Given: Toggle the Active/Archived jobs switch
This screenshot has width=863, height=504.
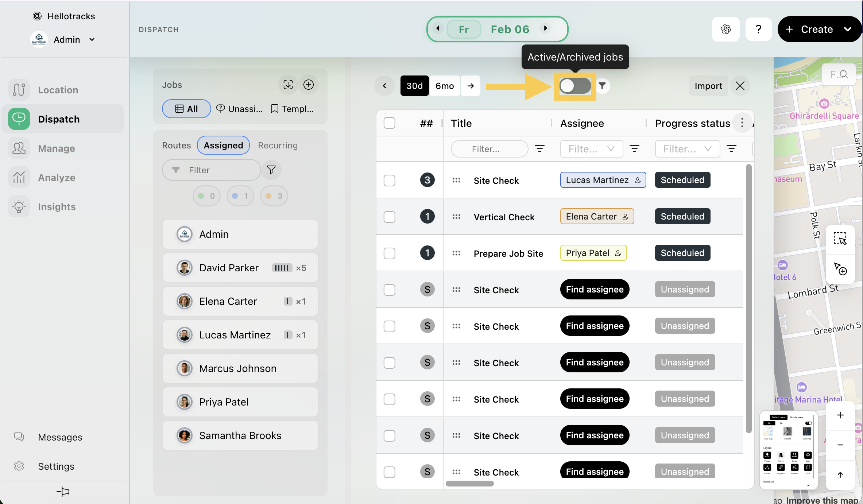Looking at the screenshot, I should click(x=575, y=86).
